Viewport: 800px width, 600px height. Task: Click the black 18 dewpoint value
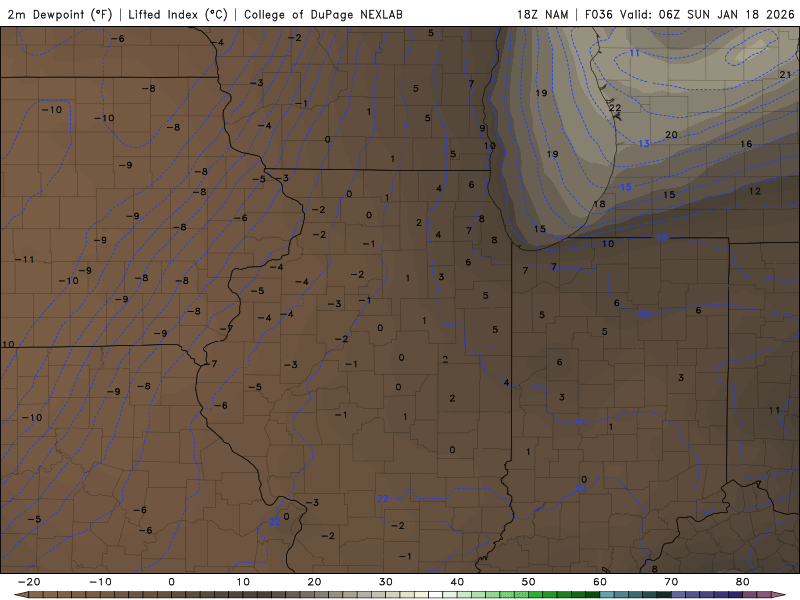(599, 204)
